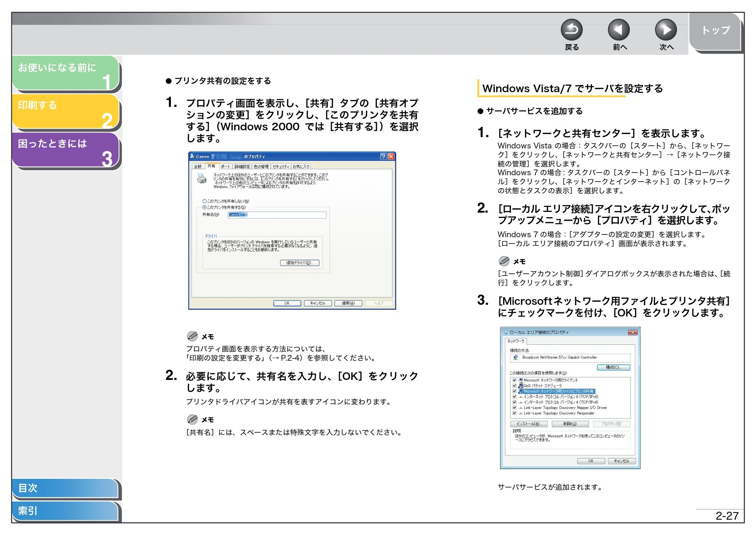The width and height of the screenshot is (756, 534).
Task: Click 適用(A) in Canon properties dialog
Action: 349,303
